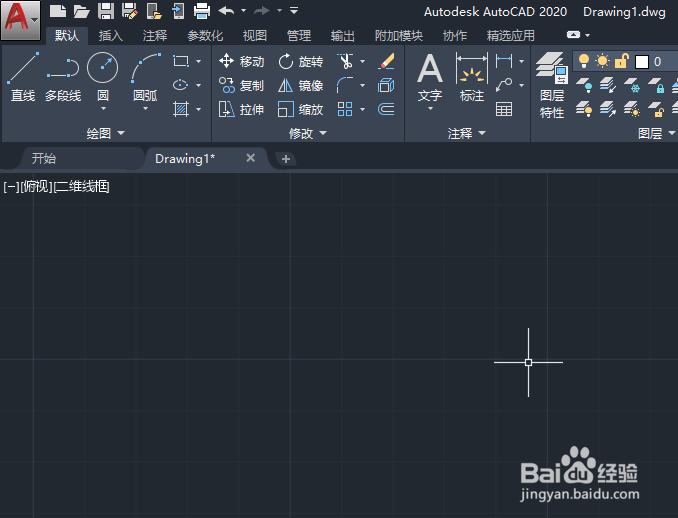This screenshot has width=678, height=518.
Task: Click the [二维线框] visual style control
Action: [x=82, y=187]
